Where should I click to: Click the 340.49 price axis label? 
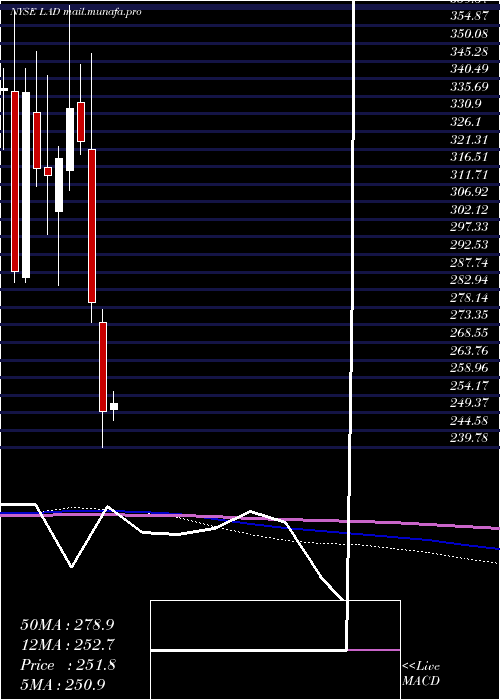[469, 69]
